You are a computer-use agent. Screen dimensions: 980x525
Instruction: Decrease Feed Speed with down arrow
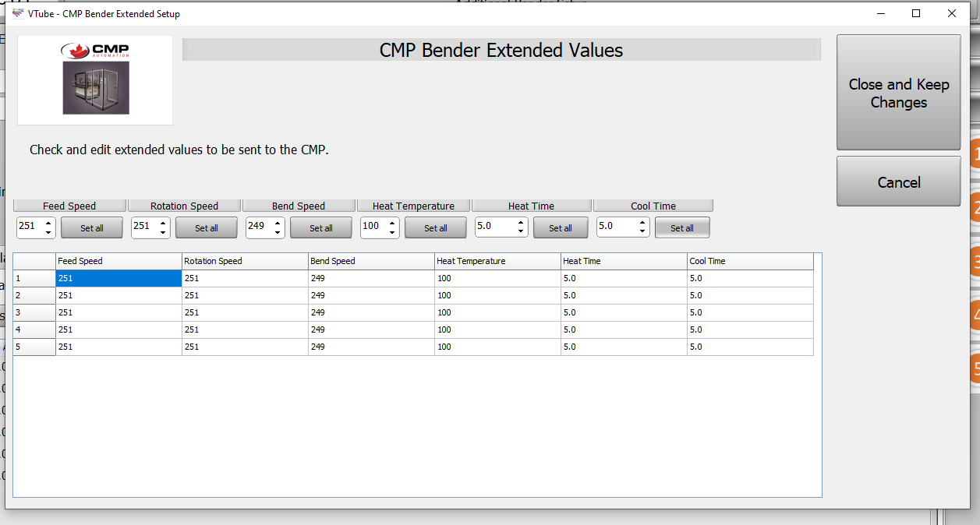pyautogui.click(x=48, y=233)
